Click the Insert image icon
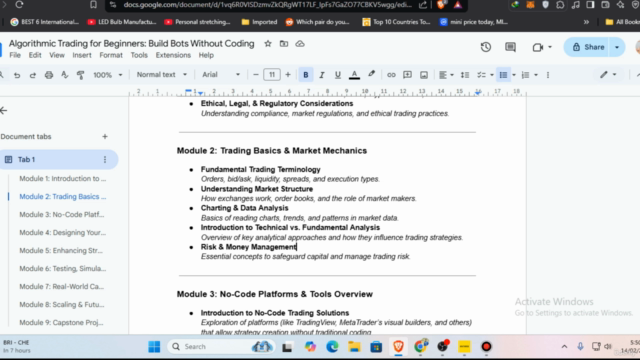The width and height of the screenshot is (640, 360). (x=424, y=75)
